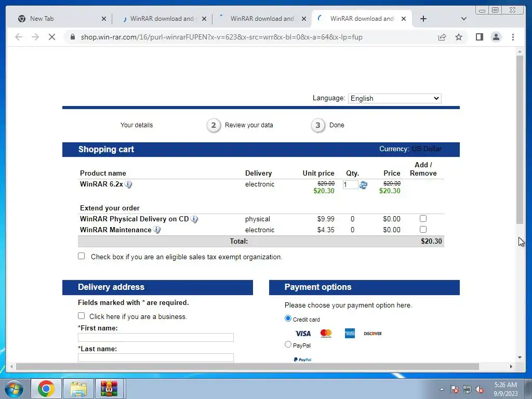
Task: Click the First name input field
Action: pos(156,337)
